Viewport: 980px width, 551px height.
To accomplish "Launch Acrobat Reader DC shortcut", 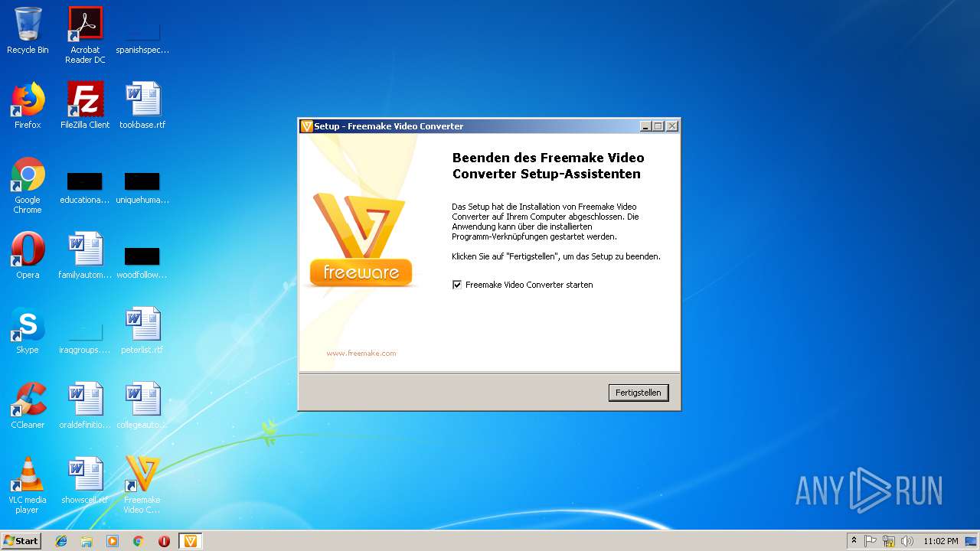I will point(85,35).
